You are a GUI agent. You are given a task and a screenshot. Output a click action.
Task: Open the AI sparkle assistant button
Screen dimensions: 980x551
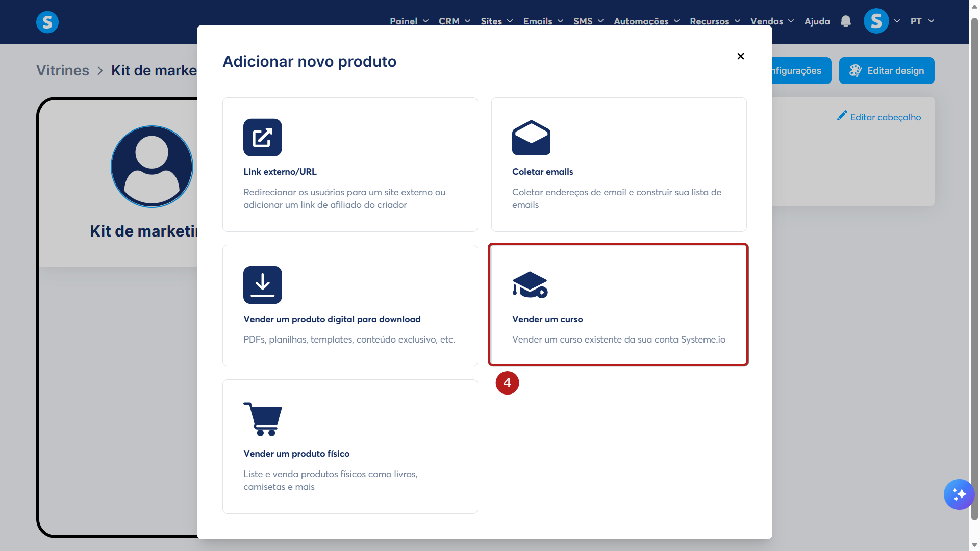[x=959, y=494]
